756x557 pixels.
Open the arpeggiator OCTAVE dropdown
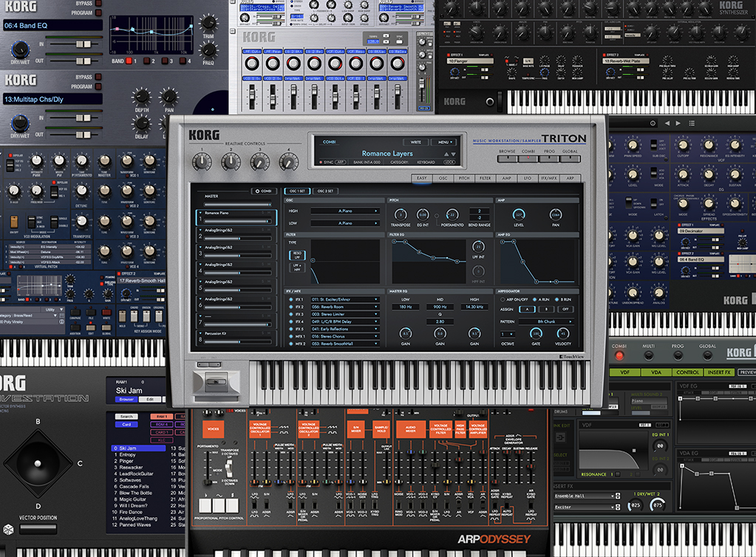pos(508,334)
